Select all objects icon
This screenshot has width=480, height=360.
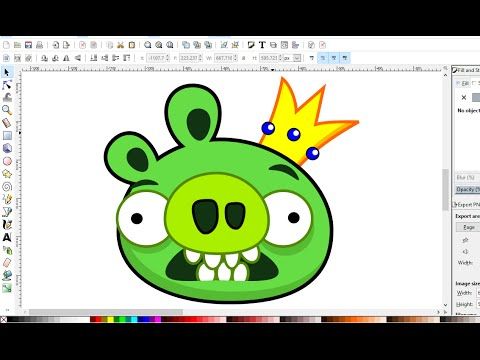click(6, 58)
